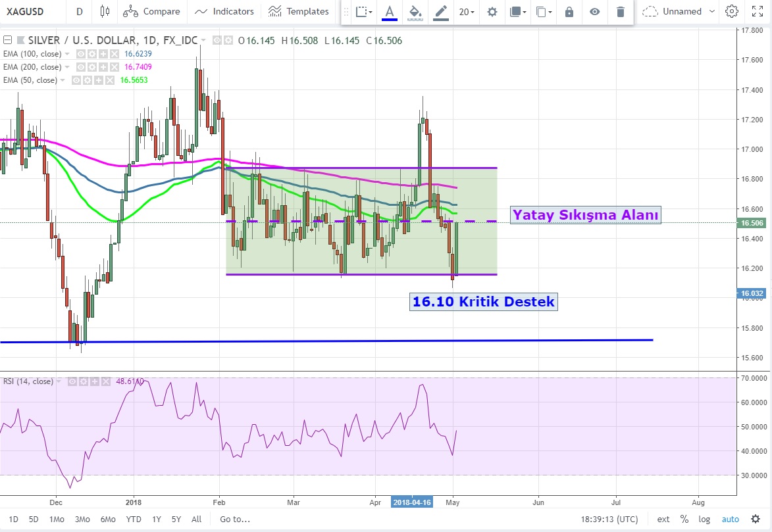Enter fullscreen mode via expand icon

point(758,11)
